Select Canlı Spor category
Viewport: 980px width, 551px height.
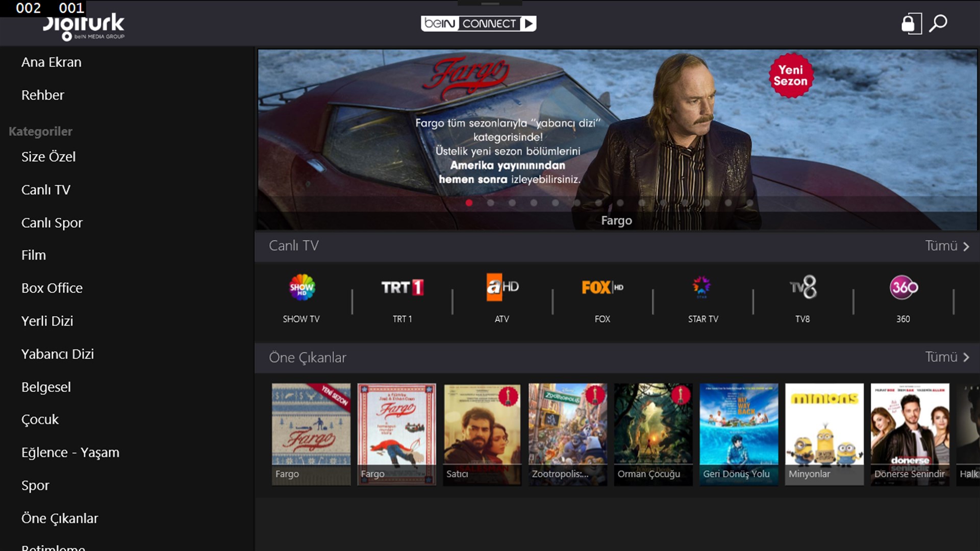pos(52,223)
